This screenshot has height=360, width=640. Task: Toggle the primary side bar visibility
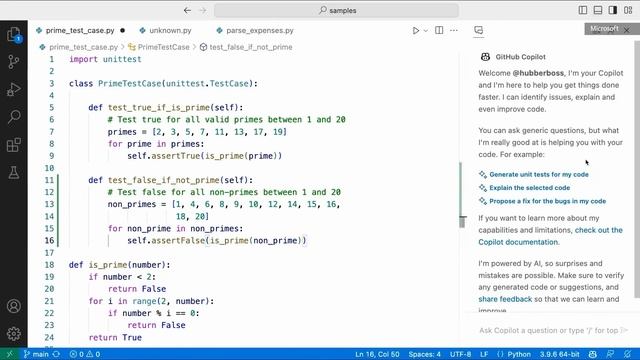583,11
